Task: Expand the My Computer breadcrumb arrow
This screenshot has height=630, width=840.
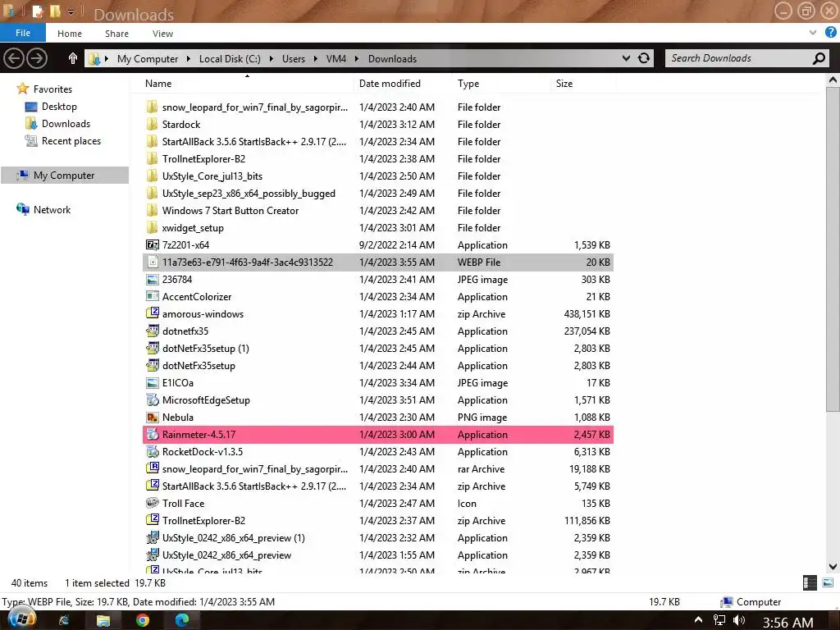Action: (189, 58)
